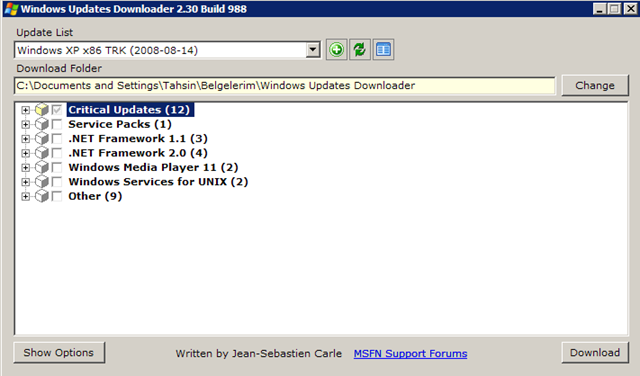
Task: Click the Download Folder path field
Action: click(x=284, y=85)
